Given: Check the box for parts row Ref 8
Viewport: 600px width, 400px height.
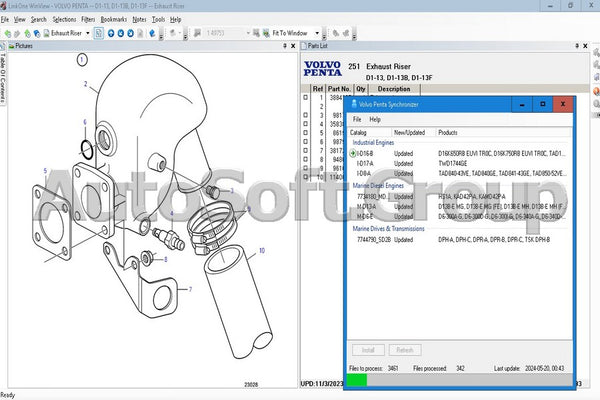Looking at the screenshot, I should coord(305,159).
